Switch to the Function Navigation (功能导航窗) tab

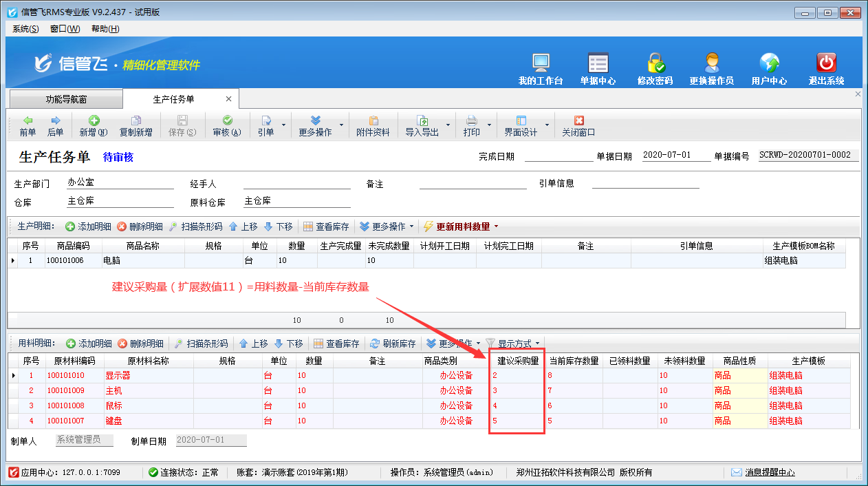[x=66, y=99]
